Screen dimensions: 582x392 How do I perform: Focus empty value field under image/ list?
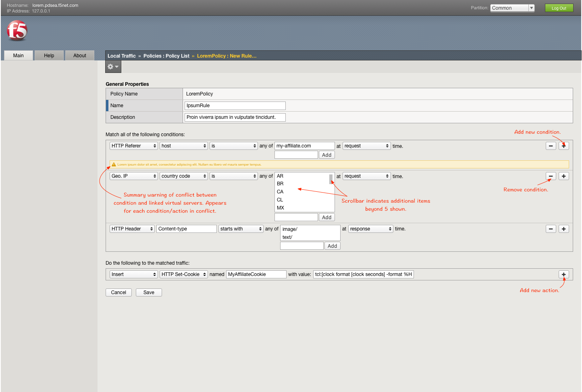click(302, 246)
